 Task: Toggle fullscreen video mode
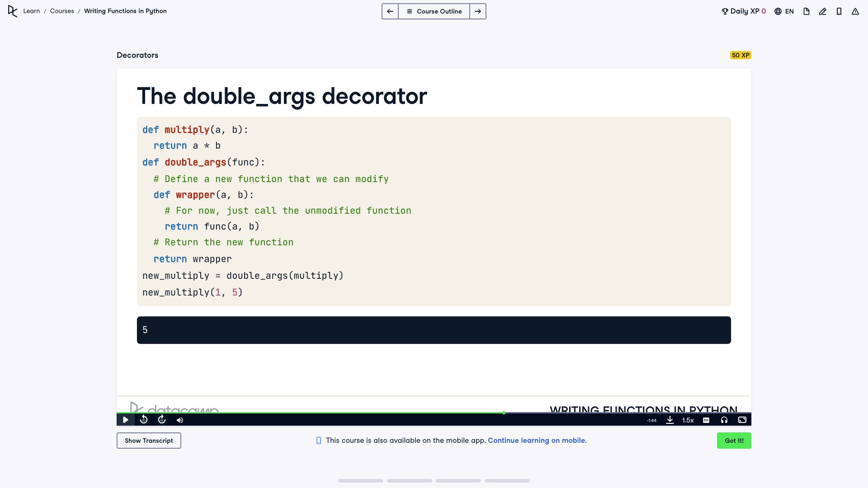coord(742,420)
